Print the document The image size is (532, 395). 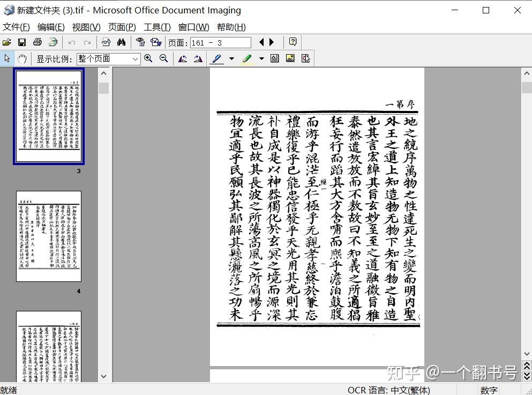(38, 42)
